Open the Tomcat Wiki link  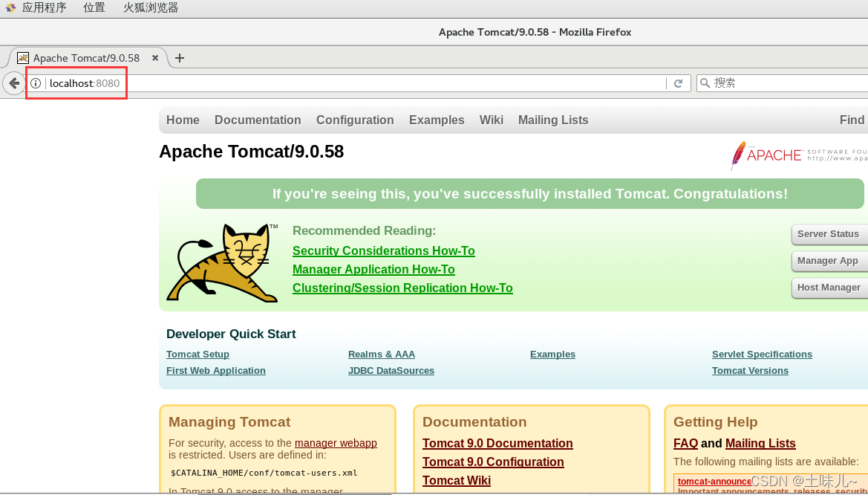(x=457, y=480)
